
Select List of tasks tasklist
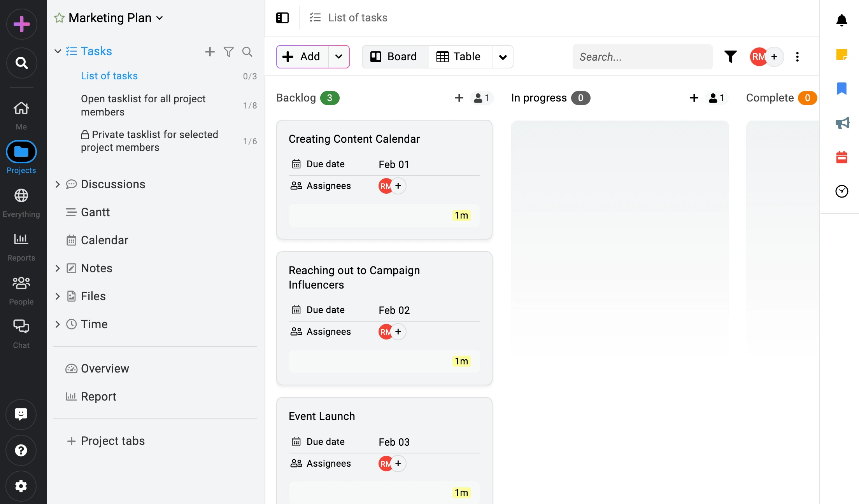[109, 76]
